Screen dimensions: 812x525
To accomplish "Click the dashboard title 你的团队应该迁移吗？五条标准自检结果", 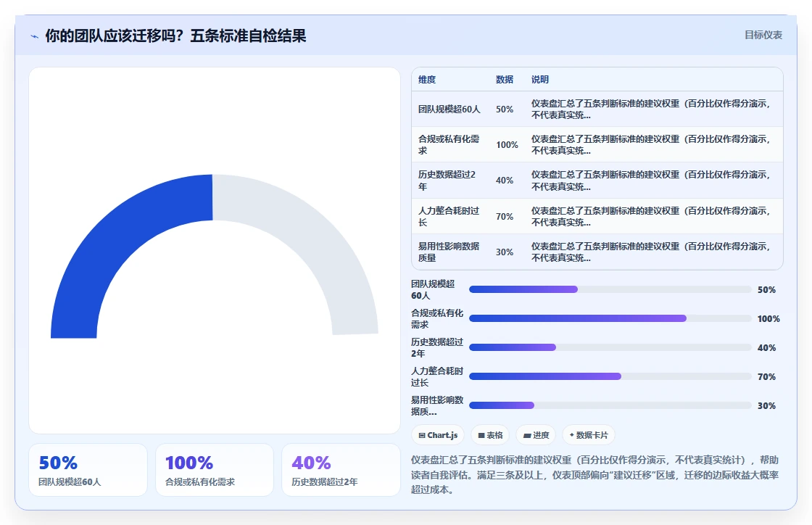I will point(175,36).
